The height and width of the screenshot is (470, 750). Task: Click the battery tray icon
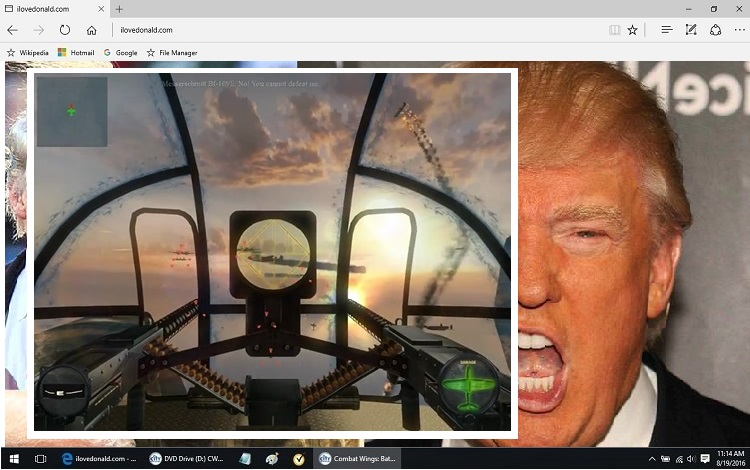[x=665, y=459]
